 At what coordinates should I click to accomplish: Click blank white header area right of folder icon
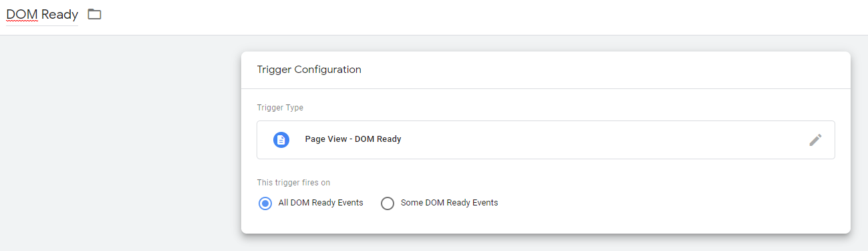468,17
